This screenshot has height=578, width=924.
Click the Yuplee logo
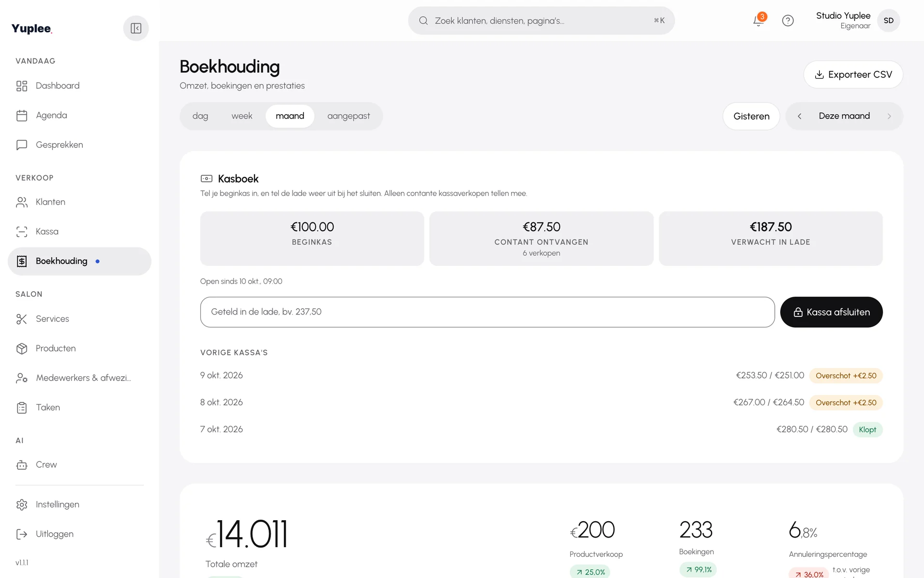click(x=32, y=28)
